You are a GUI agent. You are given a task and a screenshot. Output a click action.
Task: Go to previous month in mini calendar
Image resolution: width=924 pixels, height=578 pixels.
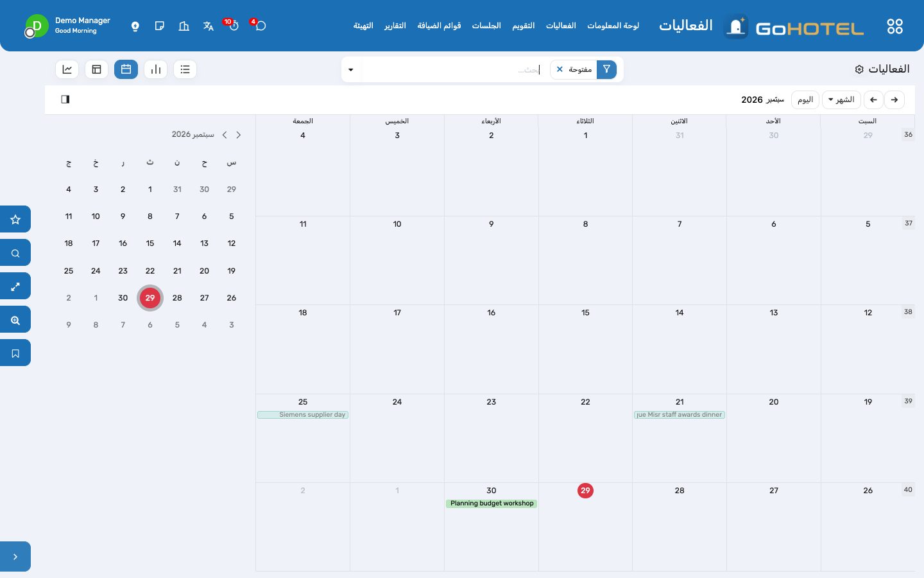tap(239, 135)
